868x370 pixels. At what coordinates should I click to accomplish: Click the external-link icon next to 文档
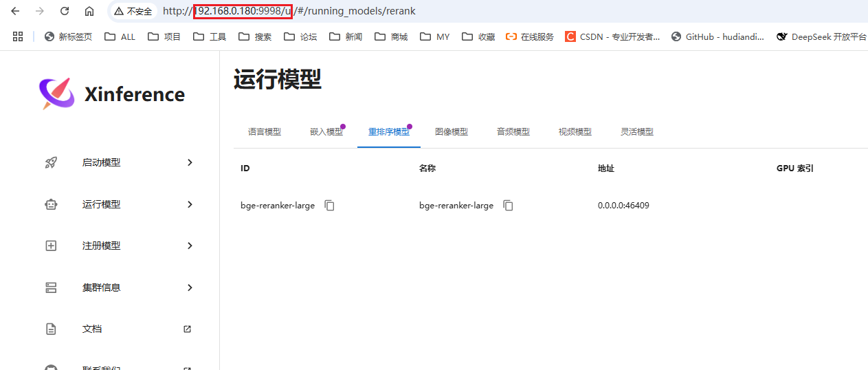pos(188,329)
